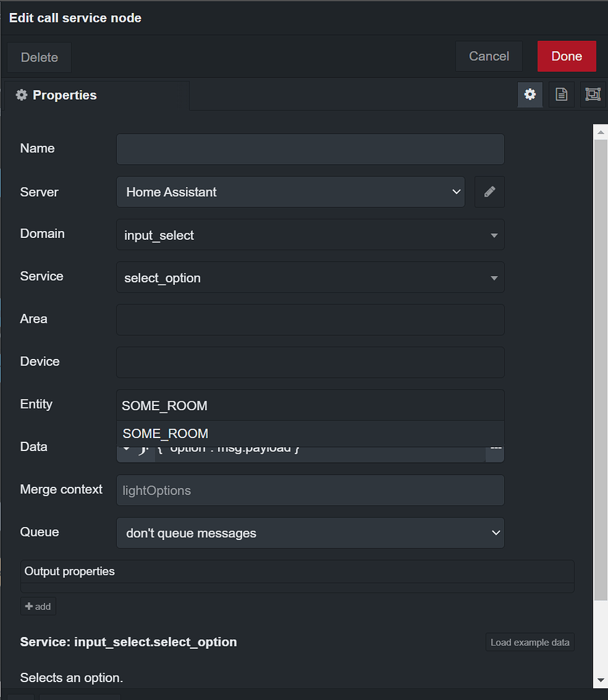
Task: Expand the Domain dropdown showing input_select
Action: click(x=493, y=234)
